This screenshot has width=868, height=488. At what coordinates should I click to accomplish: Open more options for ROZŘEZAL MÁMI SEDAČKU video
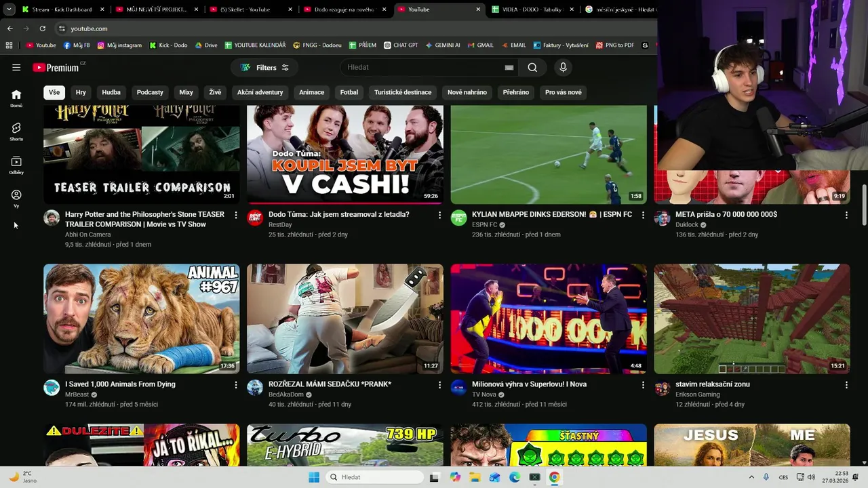(439, 385)
